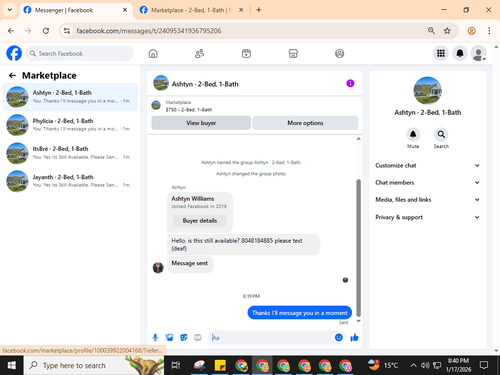Open the Windows notification center icon
The height and width of the screenshot is (375, 500).
(x=484, y=365)
